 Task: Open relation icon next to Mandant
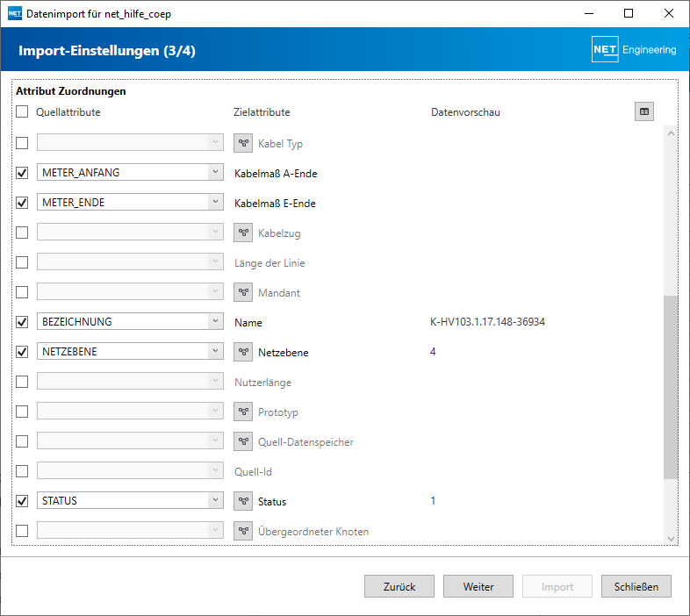(243, 292)
